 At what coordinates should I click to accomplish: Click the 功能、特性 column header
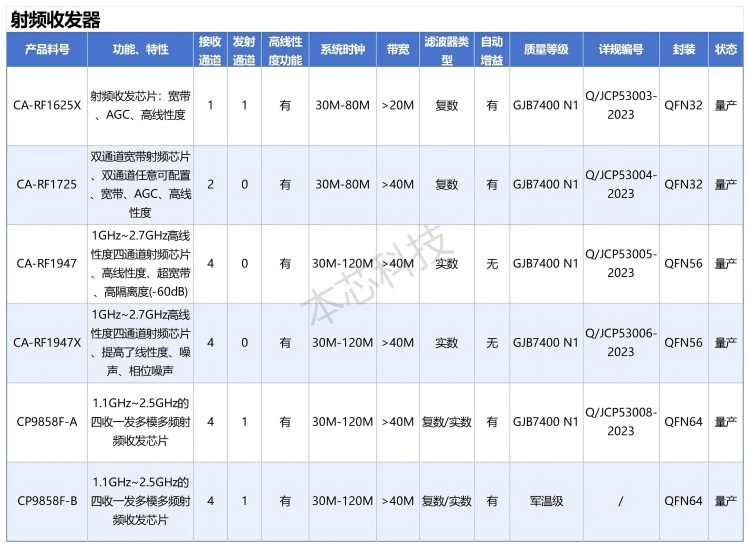click(140, 49)
